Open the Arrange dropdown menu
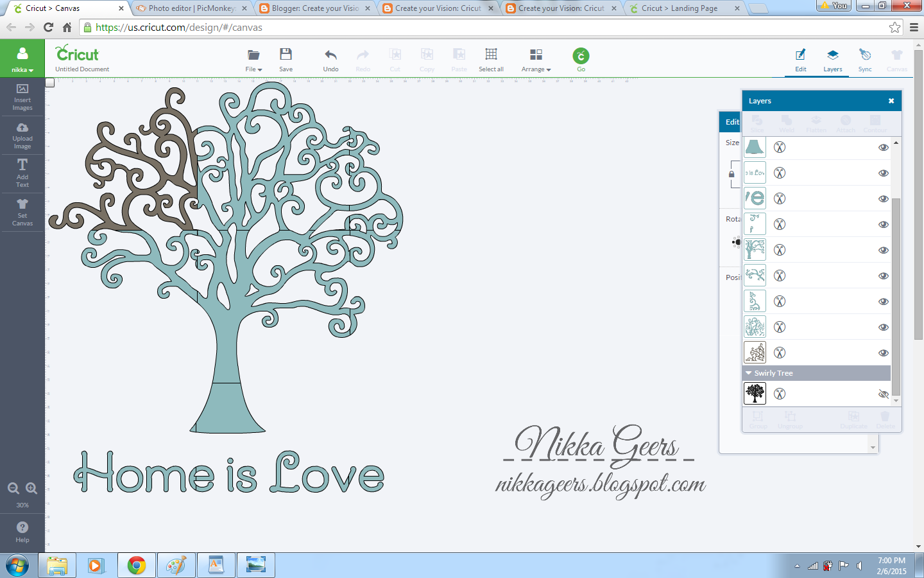The image size is (924, 578). coord(536,68)
